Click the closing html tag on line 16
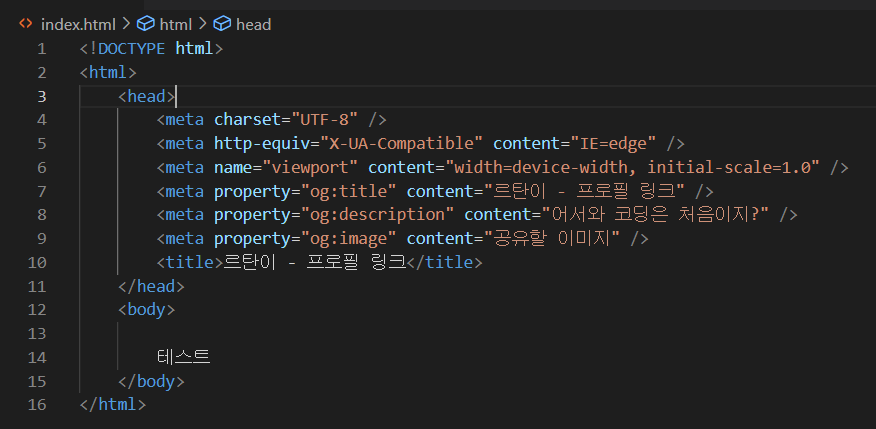The image size is (876, 429). (113, 404)
